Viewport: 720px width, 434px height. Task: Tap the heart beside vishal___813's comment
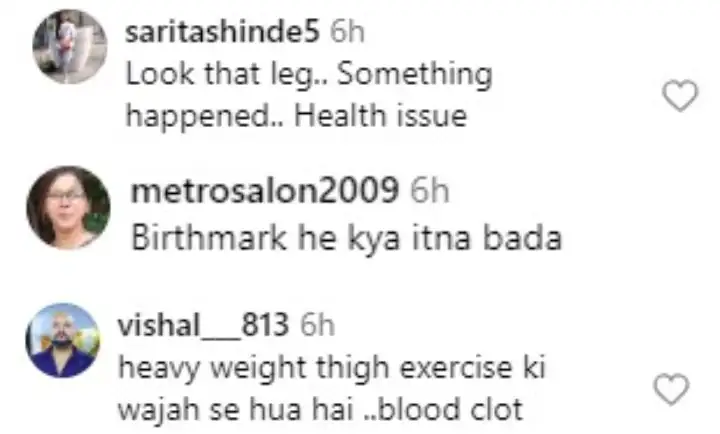tap(671, 389)
